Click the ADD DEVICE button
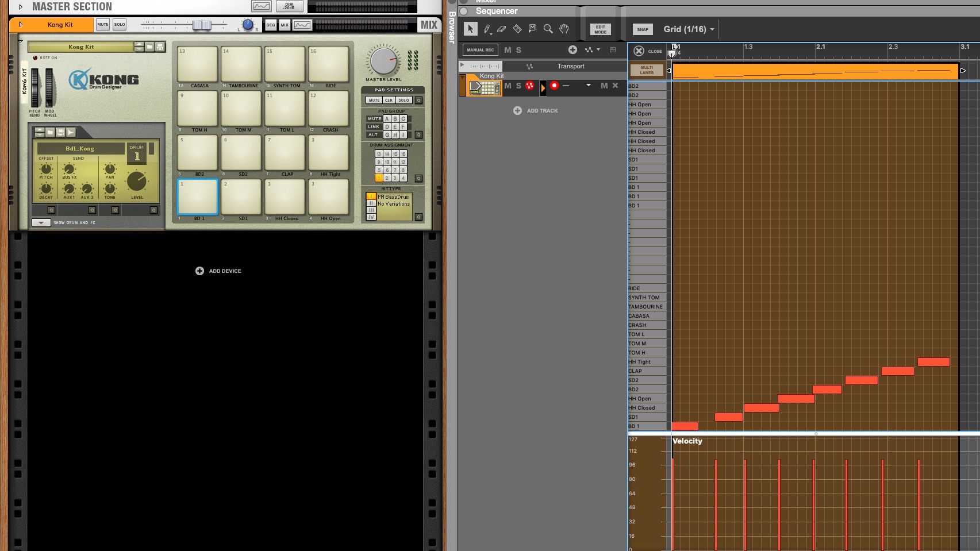Image resolution: width=980 pixels, height=551 pixels. [218, 271]
